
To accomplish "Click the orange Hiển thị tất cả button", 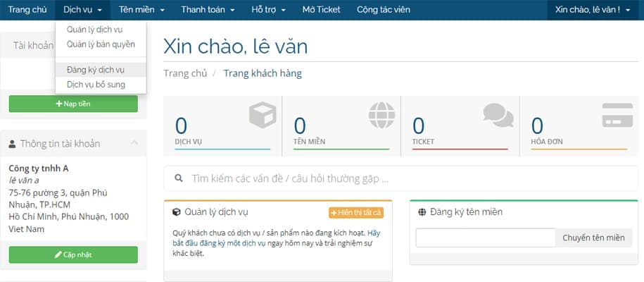I will (x=356, y=212).
